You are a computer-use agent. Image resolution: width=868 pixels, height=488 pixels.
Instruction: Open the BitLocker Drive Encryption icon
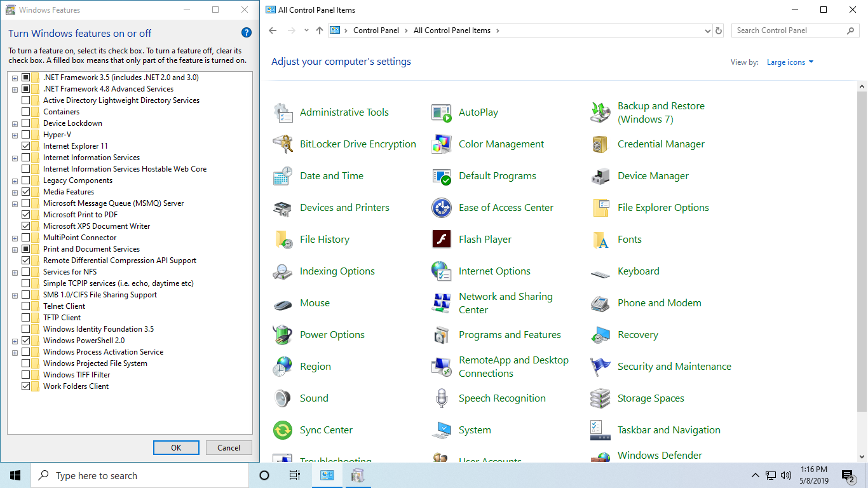click(283, 144)
